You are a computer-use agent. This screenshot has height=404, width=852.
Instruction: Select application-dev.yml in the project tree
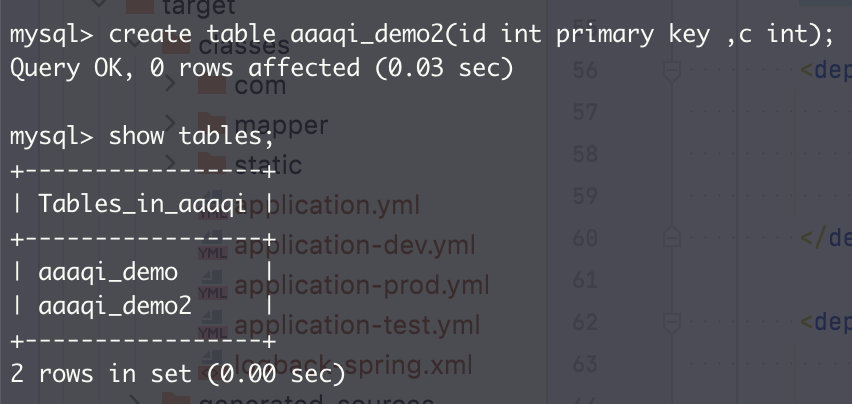tap(355, 245)
